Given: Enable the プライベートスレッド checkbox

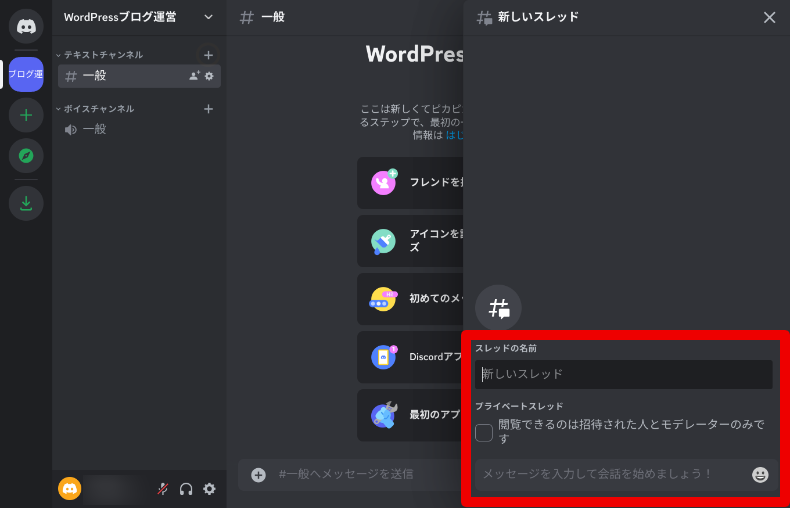Looking at the screenshot, I should coord(484,432).
